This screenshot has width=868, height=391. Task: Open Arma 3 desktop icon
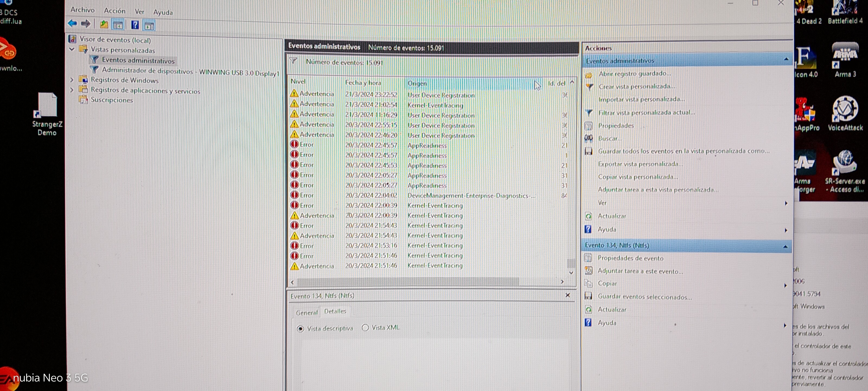click(845, 60)
